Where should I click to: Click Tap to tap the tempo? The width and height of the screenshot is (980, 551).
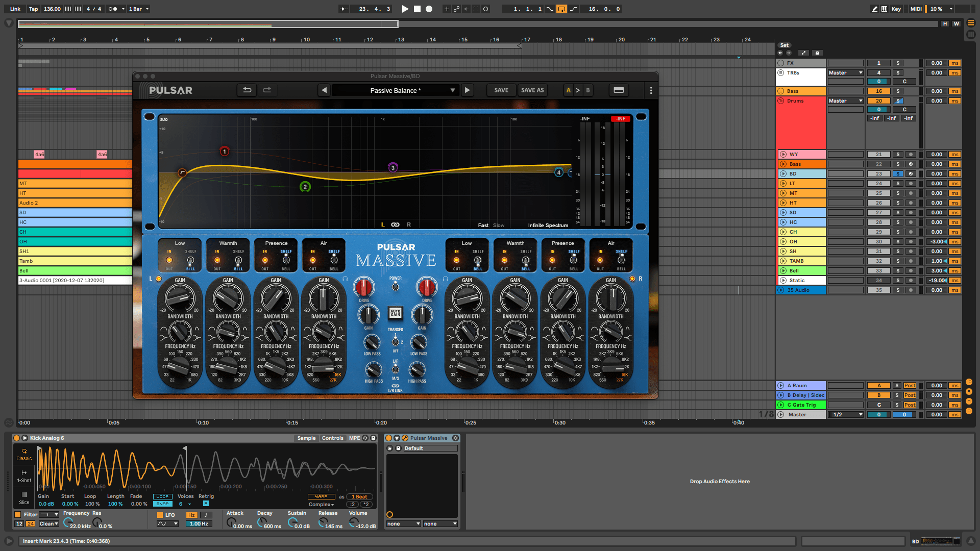pos(33,9)
